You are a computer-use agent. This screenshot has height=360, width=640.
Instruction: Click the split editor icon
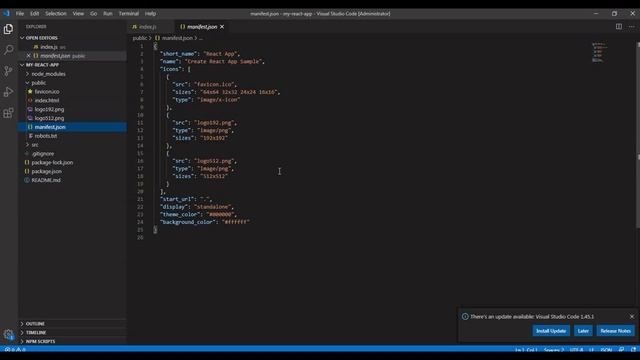coord(619,27)
